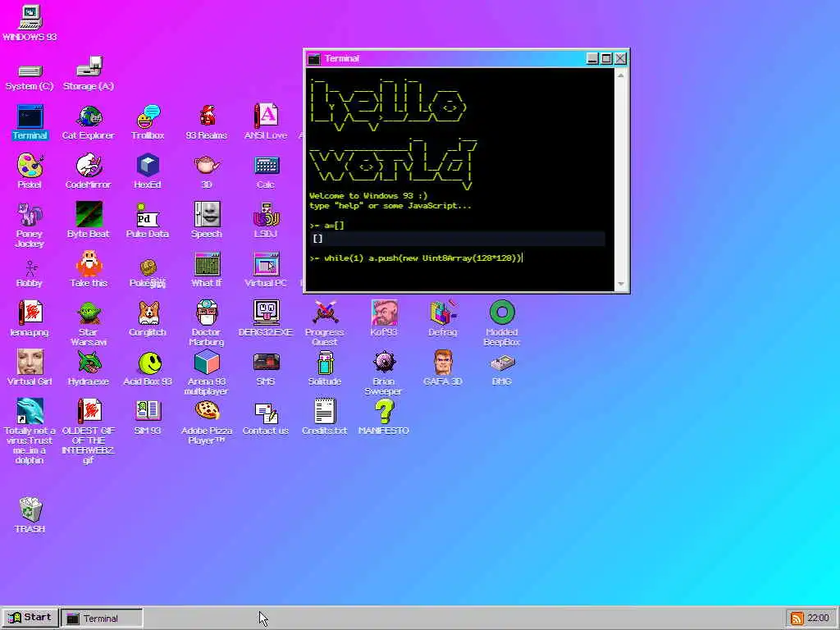Click the RSS feed tray icon
This screenshot has height=630, width=840.
point(797,619)
